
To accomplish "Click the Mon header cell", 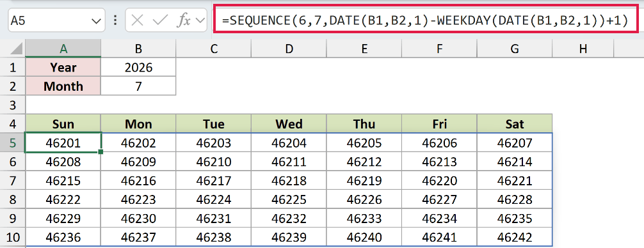I will point(138,124).
